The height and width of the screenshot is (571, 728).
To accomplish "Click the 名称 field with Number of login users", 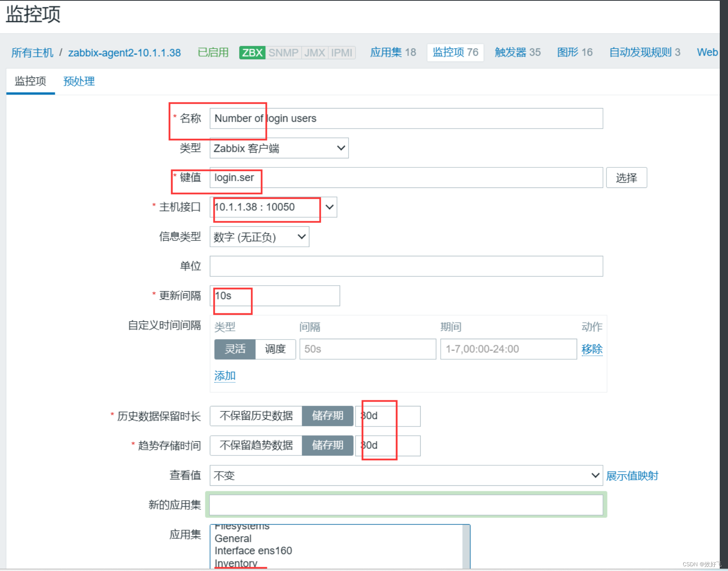I will coord(406,118).
